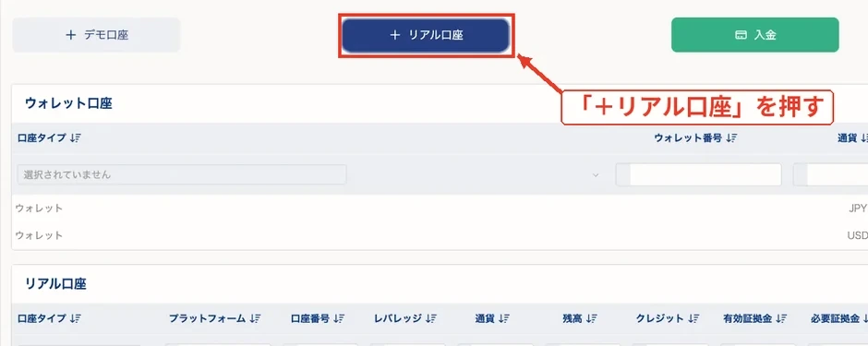Click the ウォレット口座 section heading

point(68,103)
